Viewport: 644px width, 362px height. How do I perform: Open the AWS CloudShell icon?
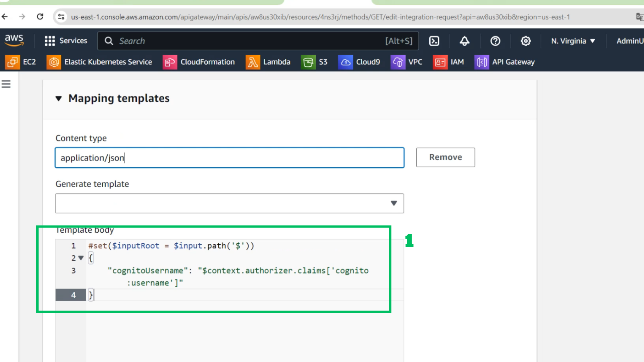pyautogui.click(x=434, y=41)
